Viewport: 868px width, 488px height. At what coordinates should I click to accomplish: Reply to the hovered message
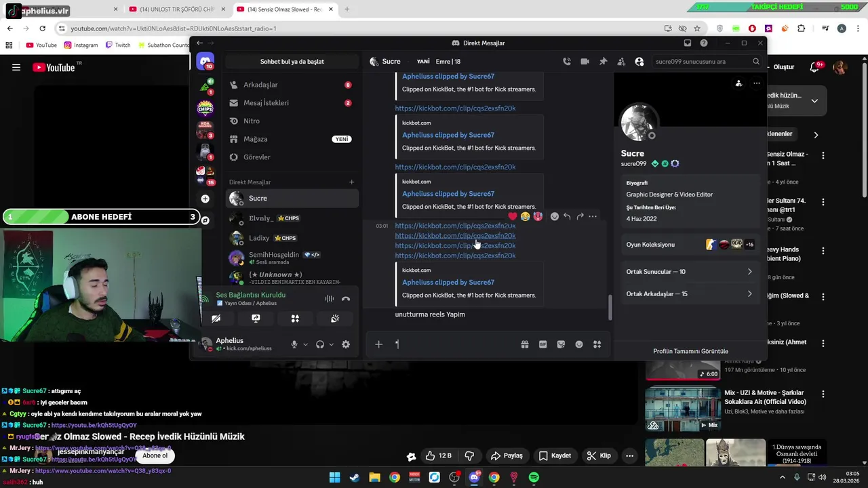pyautogui.click(x=567, y=217)
